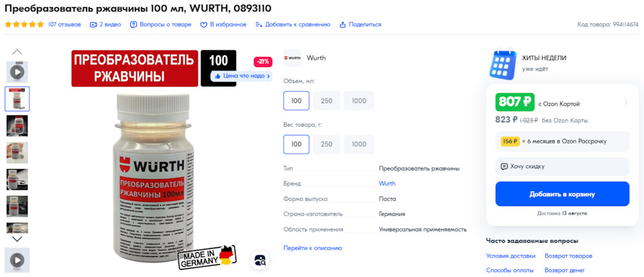Screen dimensions: 644x277
Task: Click the Хочу скидку button
Action: (562, 166)
